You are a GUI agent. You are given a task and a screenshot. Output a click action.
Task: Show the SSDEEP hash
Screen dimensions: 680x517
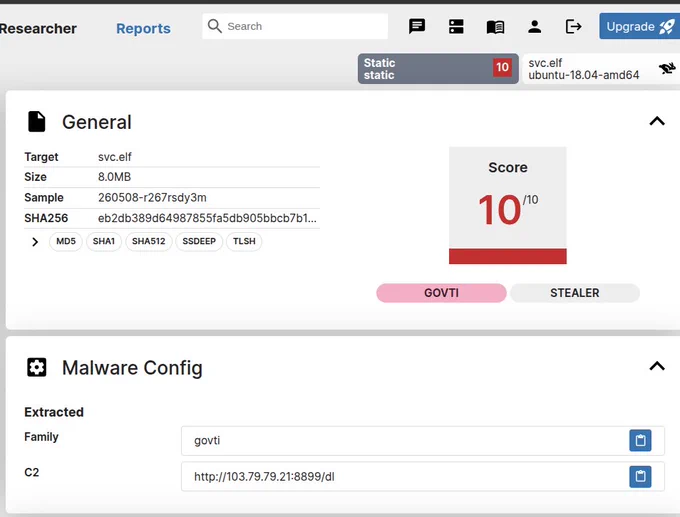click(x=199, y=241)
